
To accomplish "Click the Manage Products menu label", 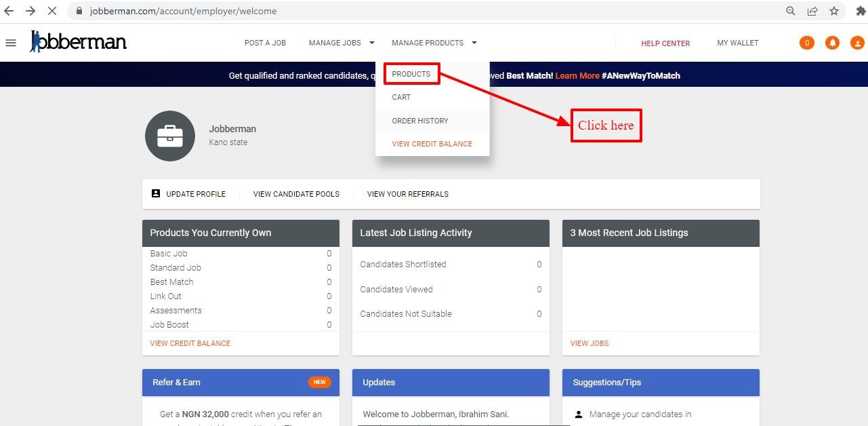I will (428, 43).
